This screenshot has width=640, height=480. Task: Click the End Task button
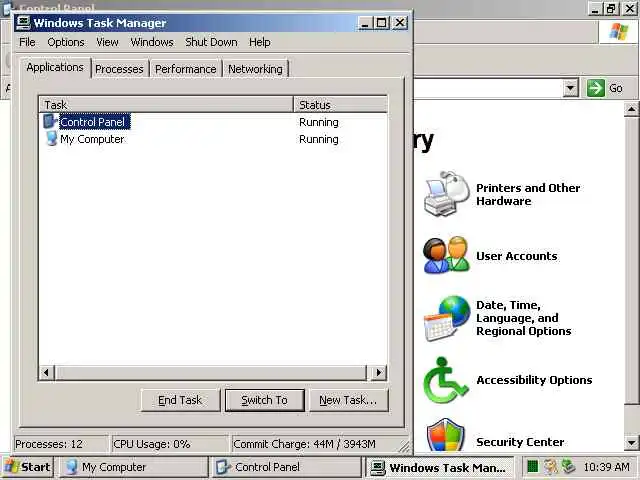tap(180, 400)
